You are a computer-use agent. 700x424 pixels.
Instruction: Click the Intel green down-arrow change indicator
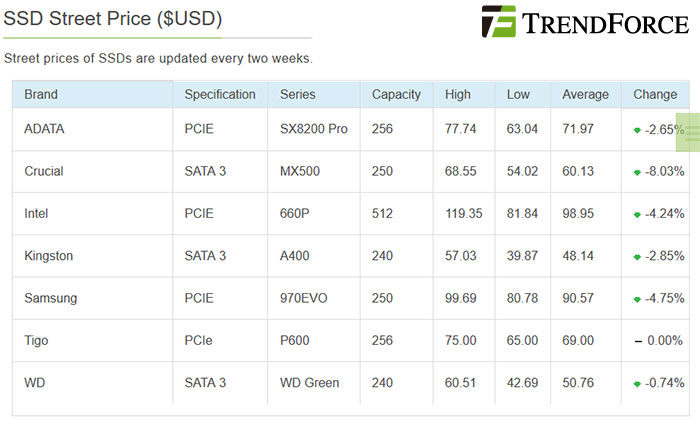[x=637, y=215]
